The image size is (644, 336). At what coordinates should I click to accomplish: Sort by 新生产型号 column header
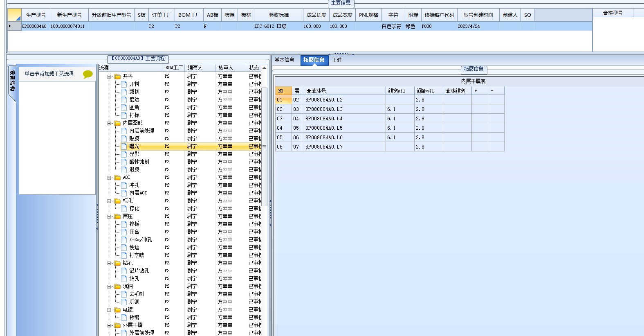point(69,15)
